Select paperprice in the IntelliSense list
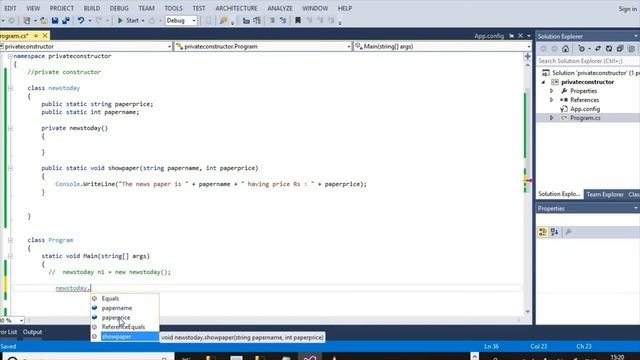Viewport: 640px width, 360px height. 124,318
